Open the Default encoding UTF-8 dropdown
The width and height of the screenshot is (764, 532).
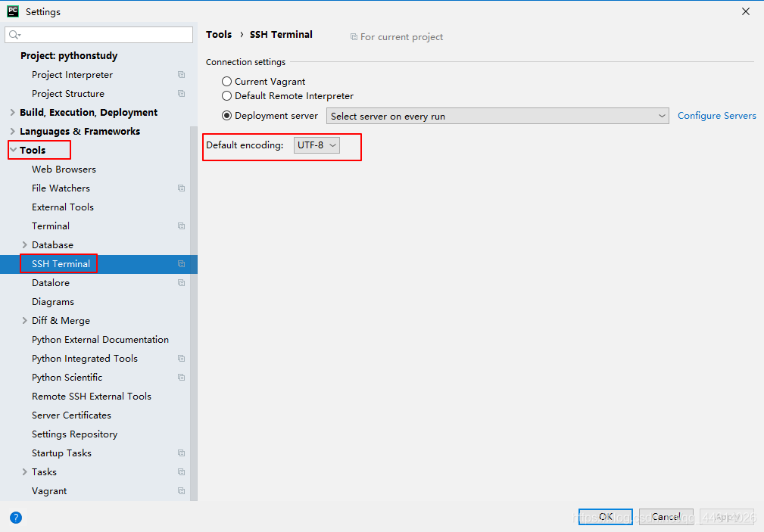pyautogui.click(x=317, y=145)
